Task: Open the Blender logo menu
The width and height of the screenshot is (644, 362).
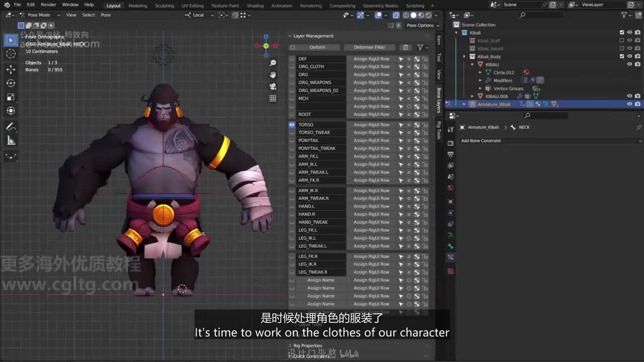Action: click(x=7, y=5)
